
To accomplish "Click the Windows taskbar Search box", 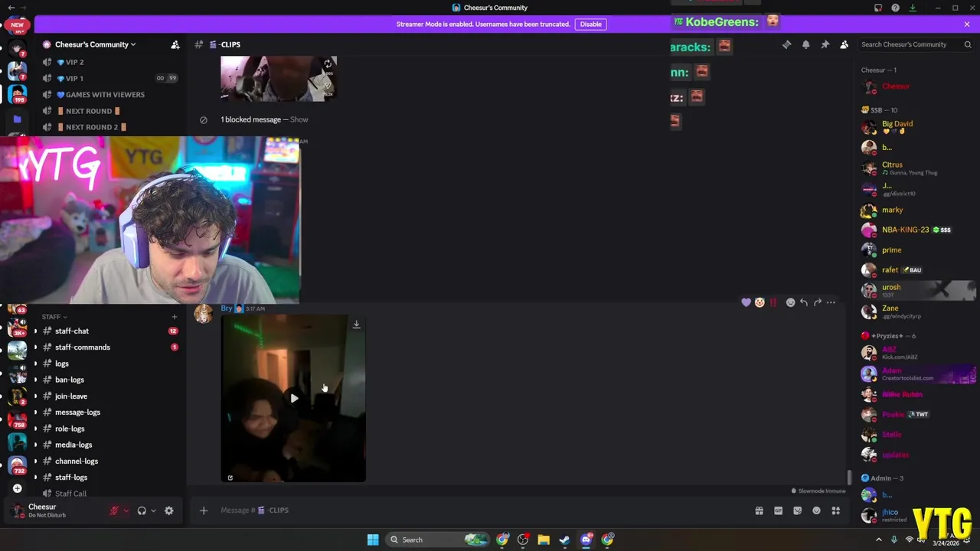I will point(438,540).
